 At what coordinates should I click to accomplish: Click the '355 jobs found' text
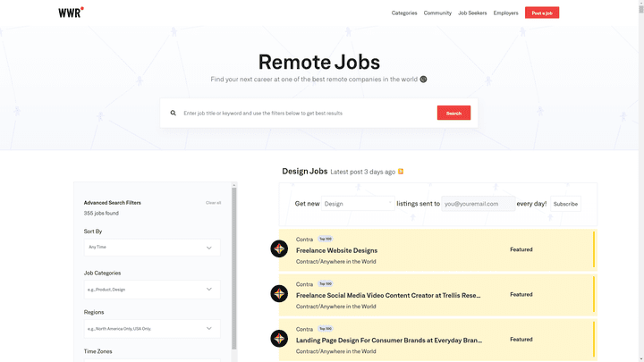(x=101, y=214)
